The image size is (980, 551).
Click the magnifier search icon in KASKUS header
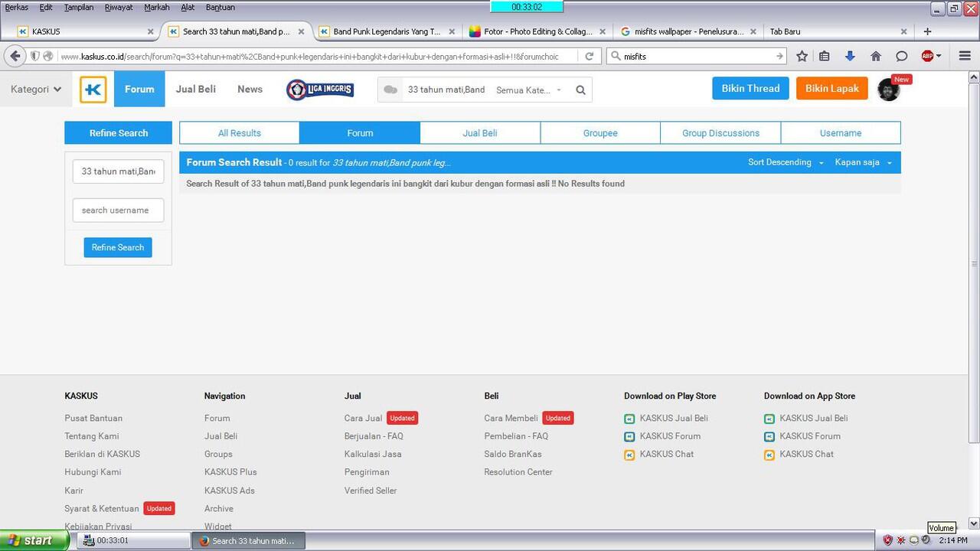point(580,90)
